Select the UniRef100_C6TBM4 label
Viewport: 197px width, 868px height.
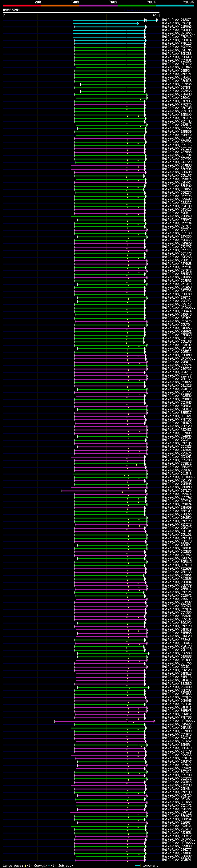click(176, 88)
